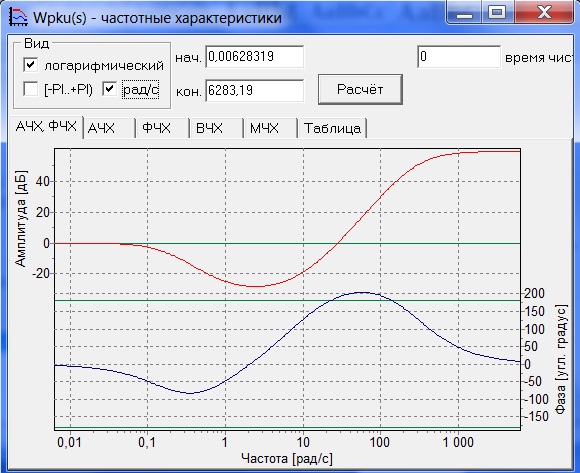Image resolution: width=580 pixels, height=473 pixels.
Task: Click the 100 frequency axis tick label
Action: (x=380, y=442)
